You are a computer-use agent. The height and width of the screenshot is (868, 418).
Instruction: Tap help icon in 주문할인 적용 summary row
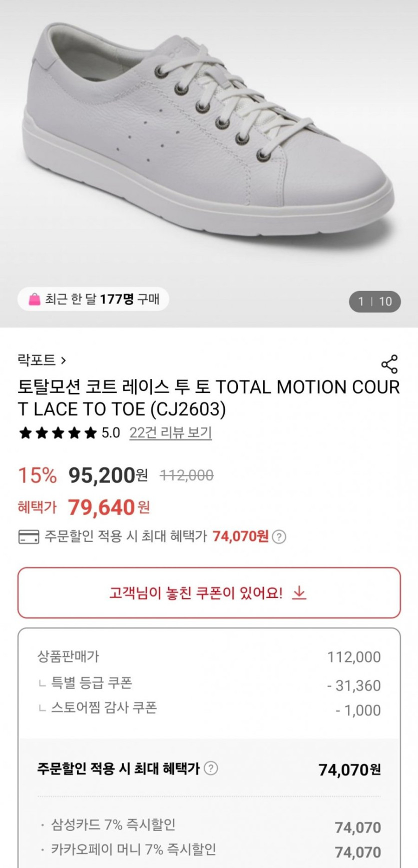[211, 768]
